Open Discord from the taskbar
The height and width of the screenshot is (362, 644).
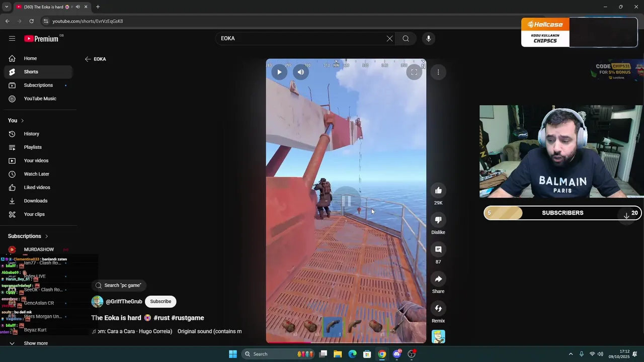point(397,354)
